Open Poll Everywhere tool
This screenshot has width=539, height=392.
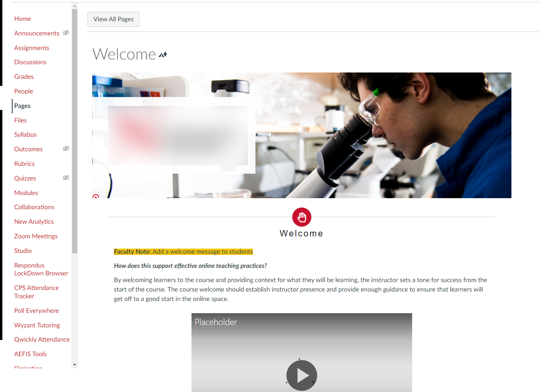tap(36, 311)
